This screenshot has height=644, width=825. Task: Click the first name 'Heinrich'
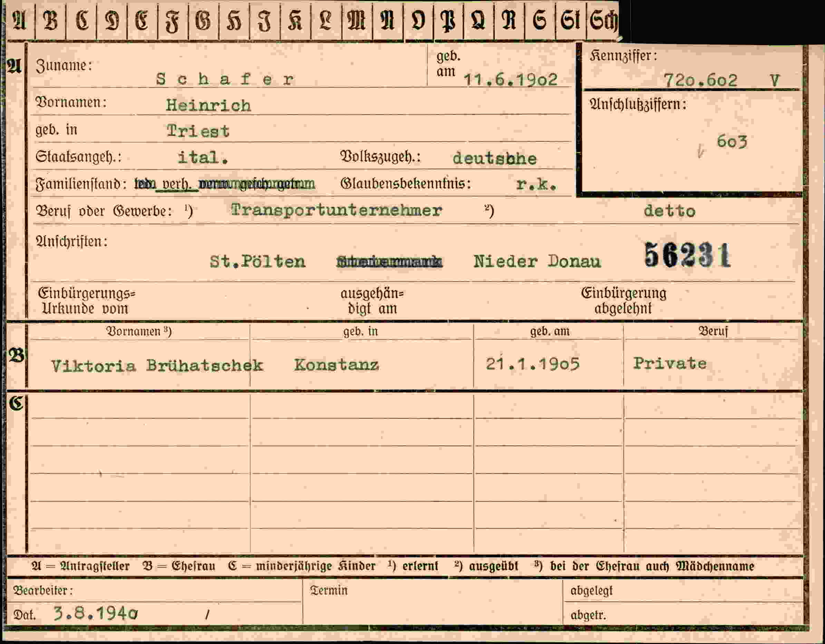(208, 105)
